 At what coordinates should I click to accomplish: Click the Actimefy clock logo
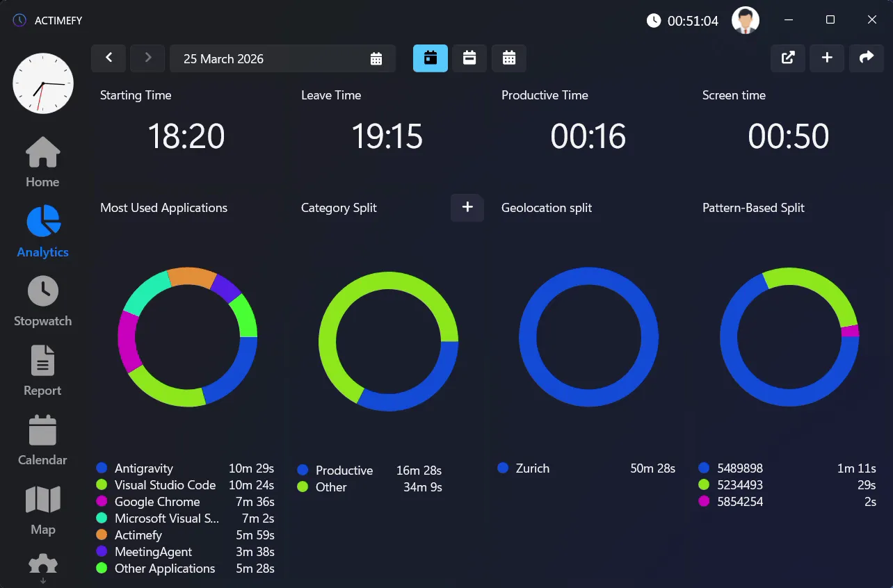point(42,83)
